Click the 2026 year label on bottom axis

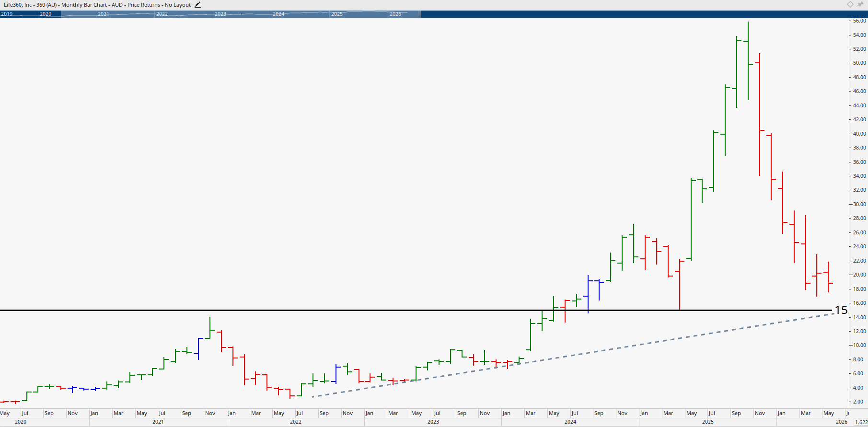(842, 422)
